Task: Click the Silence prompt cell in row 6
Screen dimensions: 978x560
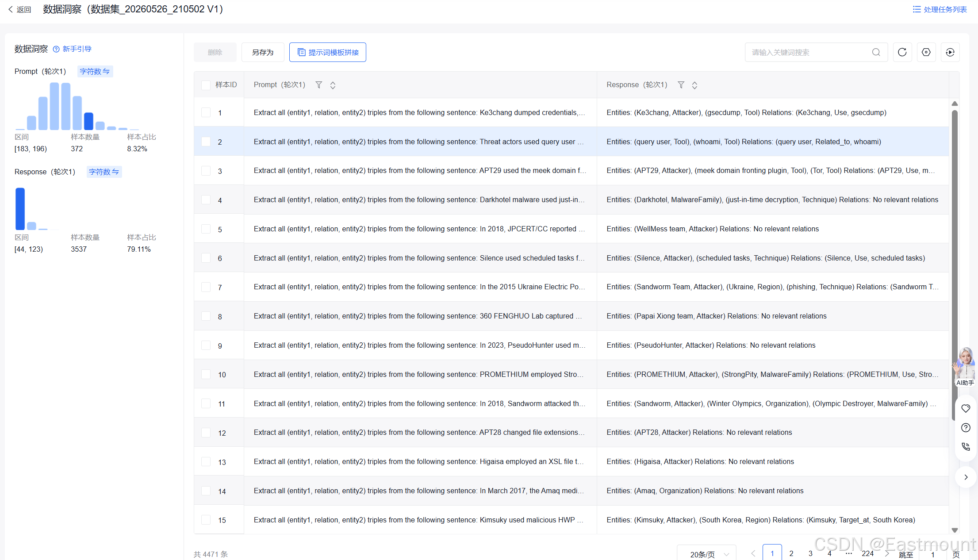Action: (x=420, y=258)
